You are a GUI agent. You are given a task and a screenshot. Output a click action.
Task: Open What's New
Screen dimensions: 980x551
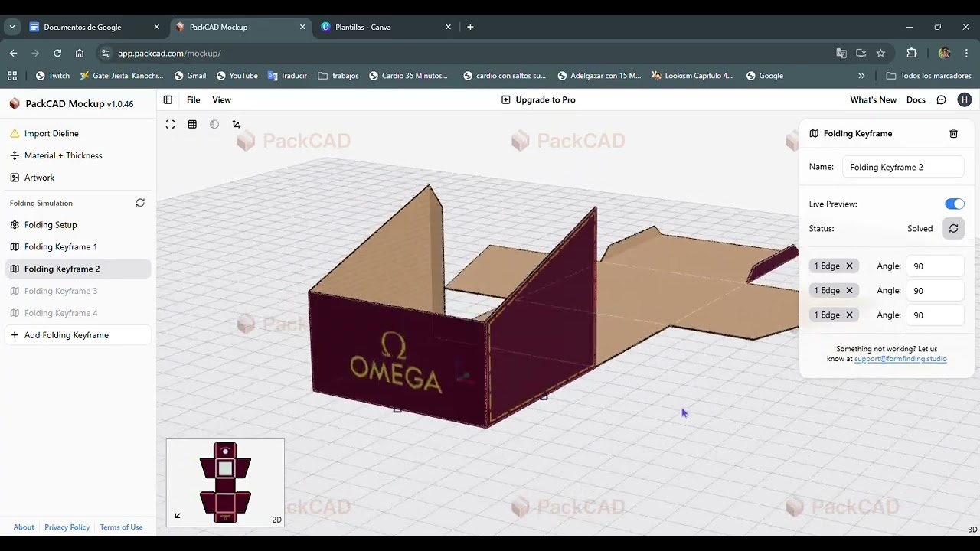coord(873,99)
